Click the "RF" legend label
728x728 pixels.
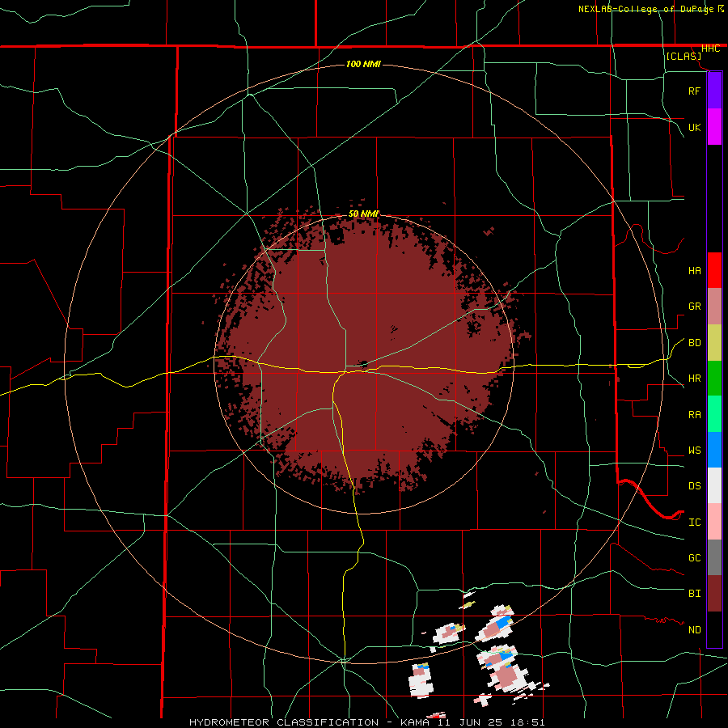click(x=694, y=91)
